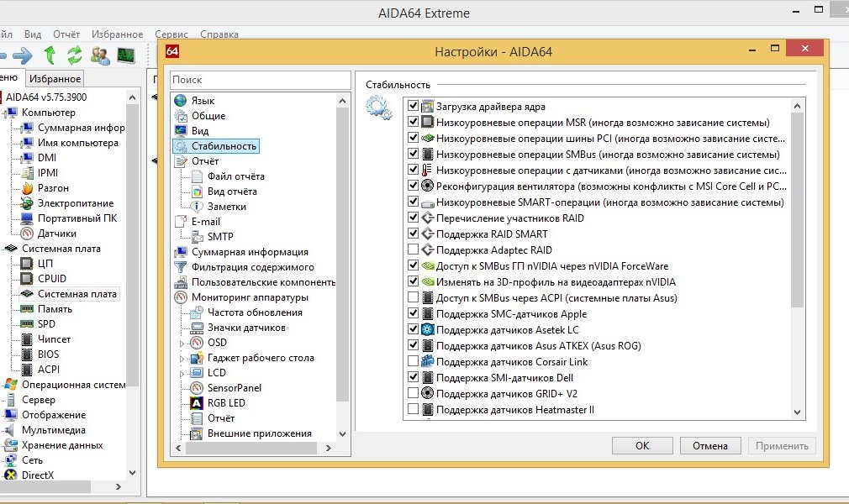Toggle Низкоуровневые операции SMBus checkbox

coord(413,154)
